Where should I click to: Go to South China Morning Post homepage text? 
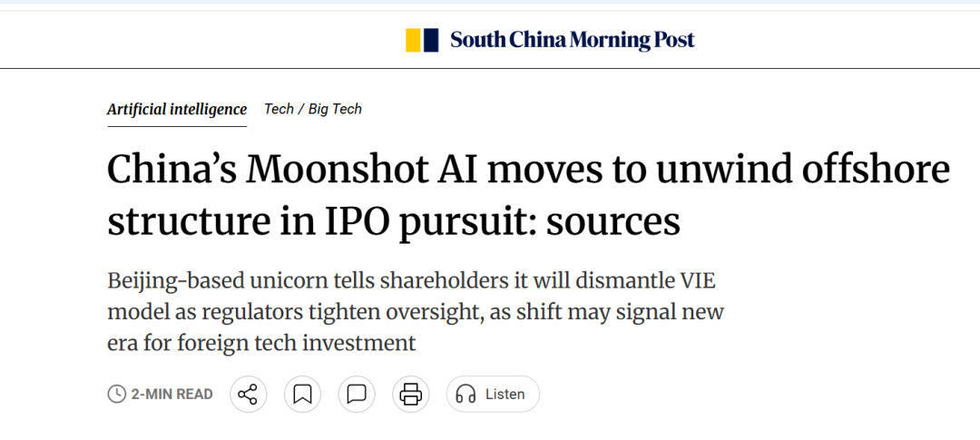pyautogui.click(x=572, y=40)
